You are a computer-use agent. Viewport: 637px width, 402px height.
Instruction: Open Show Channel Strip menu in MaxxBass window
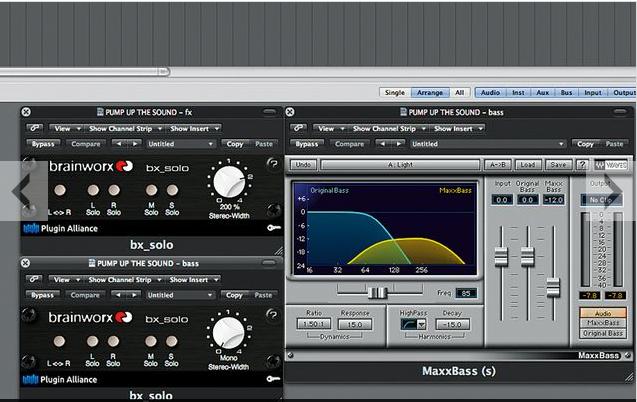click(389, 128)
